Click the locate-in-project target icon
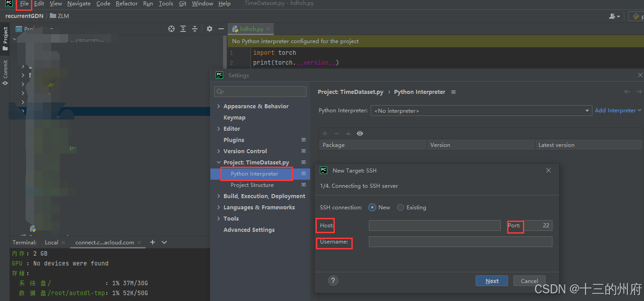Viewport: 644px width, 301px height. click(x=171, y=29)
